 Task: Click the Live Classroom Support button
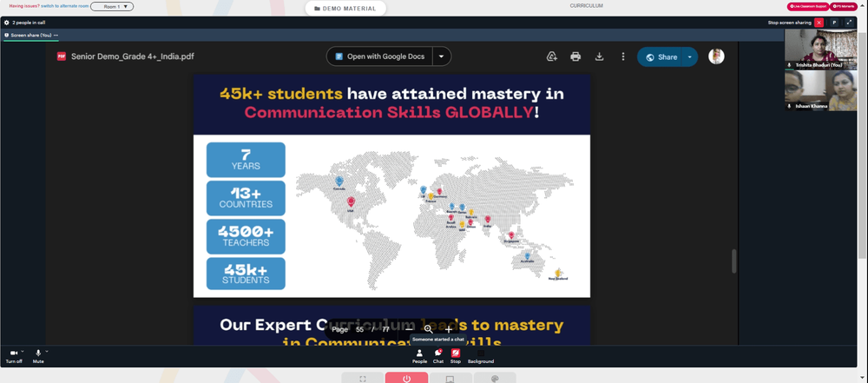pyautogui.click(x=807, y=7)
